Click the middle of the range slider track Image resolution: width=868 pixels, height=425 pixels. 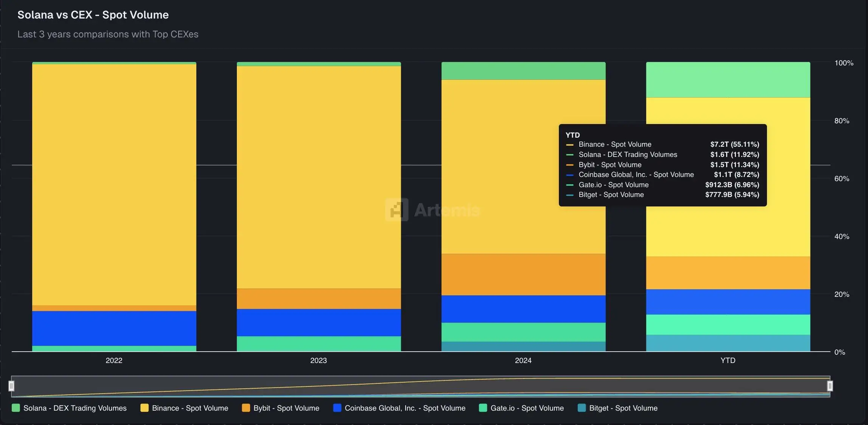421,386
